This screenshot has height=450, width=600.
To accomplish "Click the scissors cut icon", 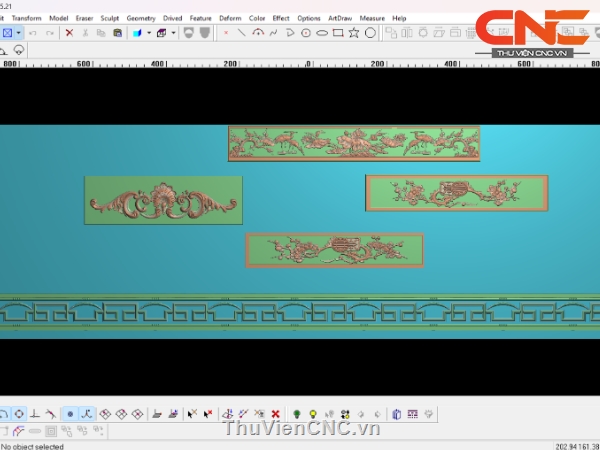I will point(86,33).
